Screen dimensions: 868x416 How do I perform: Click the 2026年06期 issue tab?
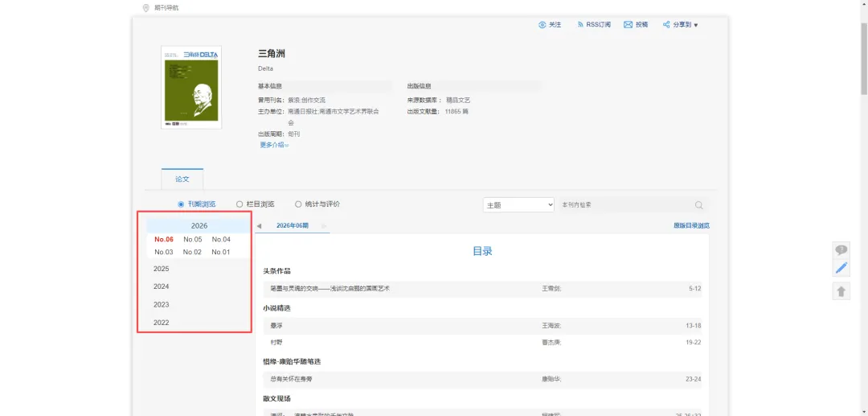pos(293,226)
